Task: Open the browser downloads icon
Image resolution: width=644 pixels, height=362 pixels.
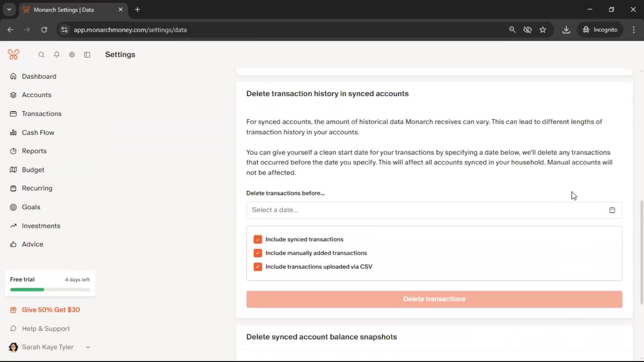Action: (566, 30)
